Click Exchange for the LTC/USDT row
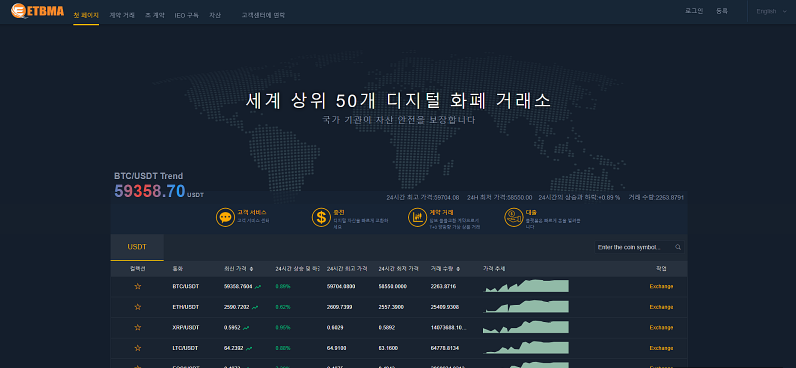 click(x=661, y=348)
